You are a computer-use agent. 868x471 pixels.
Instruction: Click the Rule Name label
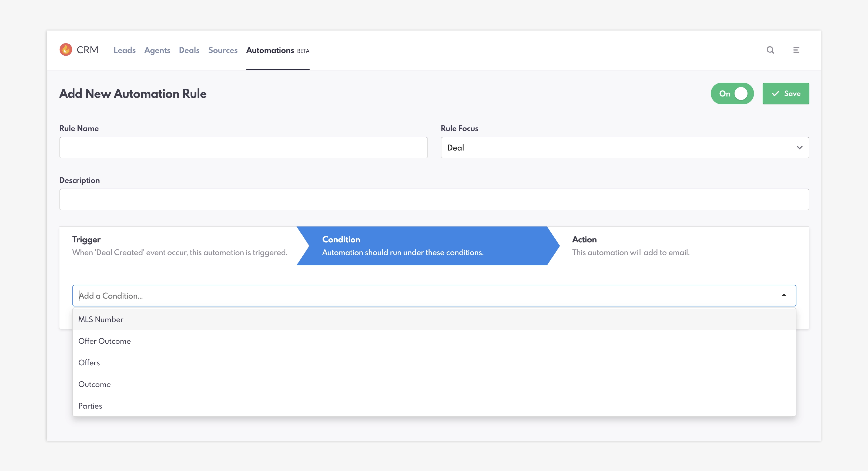(x=79, y=128)
